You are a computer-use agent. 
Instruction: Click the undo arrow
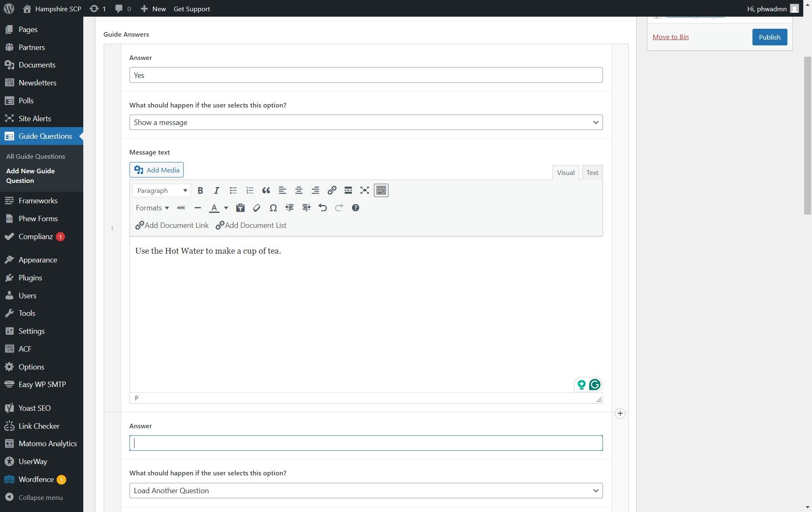click(x=322, y=208)
